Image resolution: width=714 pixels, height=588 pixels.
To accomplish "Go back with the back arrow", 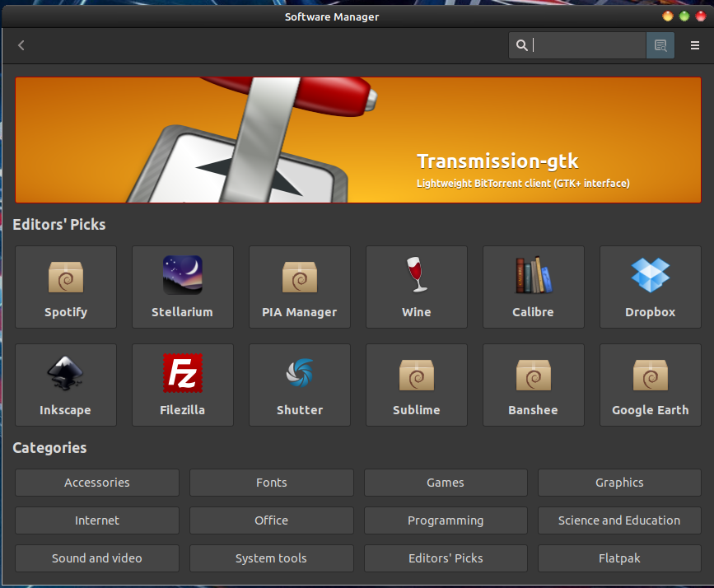I will pyautogui.click(x=21, y=45).
